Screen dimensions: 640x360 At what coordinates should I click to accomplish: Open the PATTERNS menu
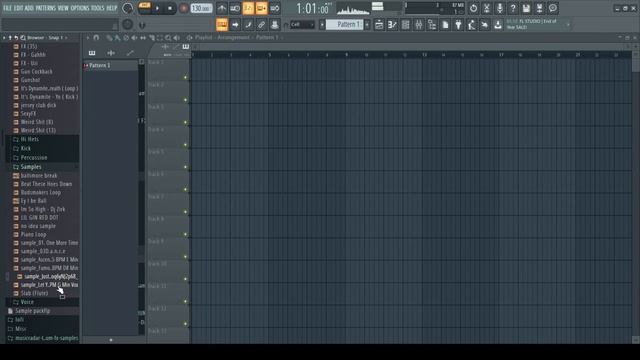tap(45, 8)
